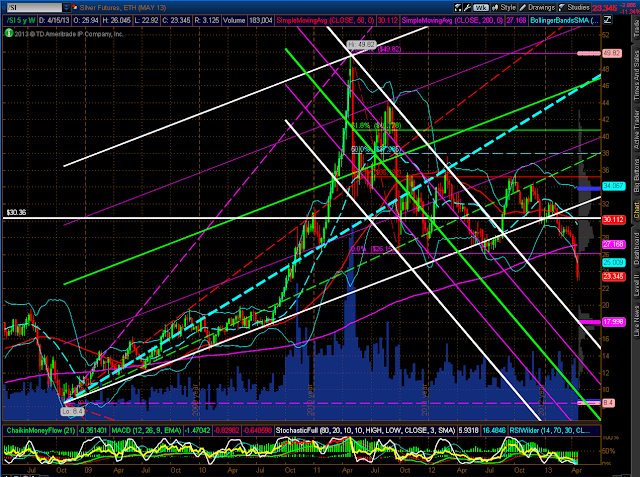Open chart settings wrench icon
The image size is (640, 477).
coord(467,7)
